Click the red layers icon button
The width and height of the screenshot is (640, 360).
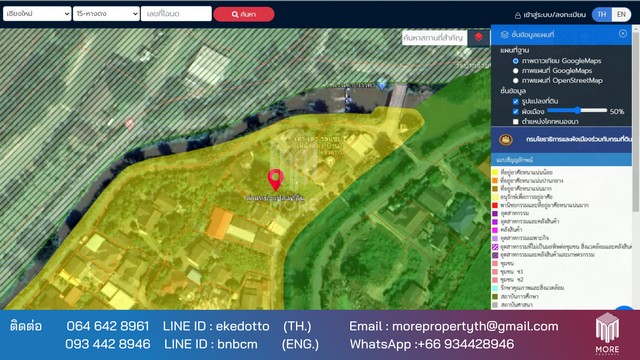point(478,38)
